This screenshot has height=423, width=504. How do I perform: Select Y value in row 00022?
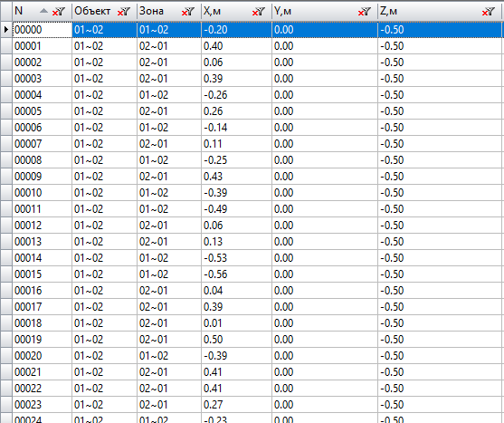click(325, 389)
